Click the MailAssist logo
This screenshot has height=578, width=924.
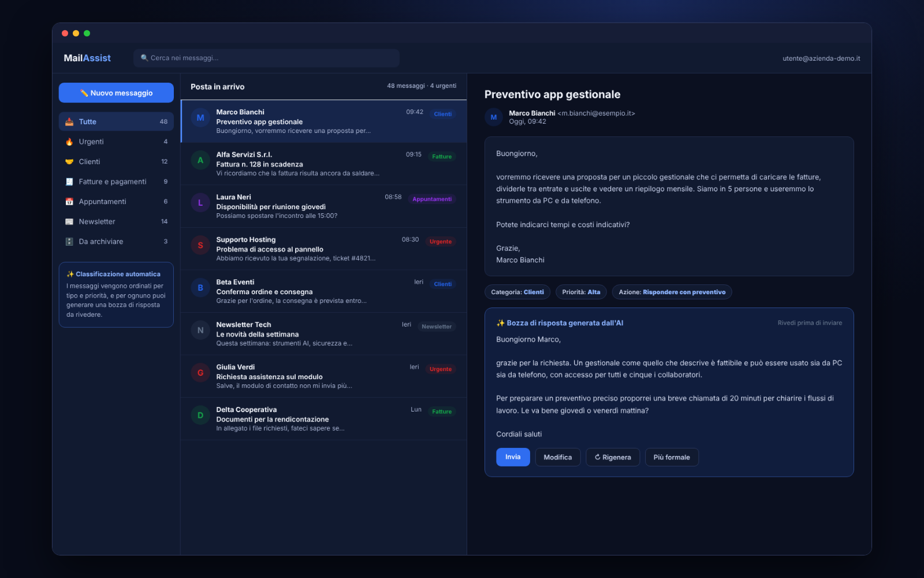coord(87,58)
